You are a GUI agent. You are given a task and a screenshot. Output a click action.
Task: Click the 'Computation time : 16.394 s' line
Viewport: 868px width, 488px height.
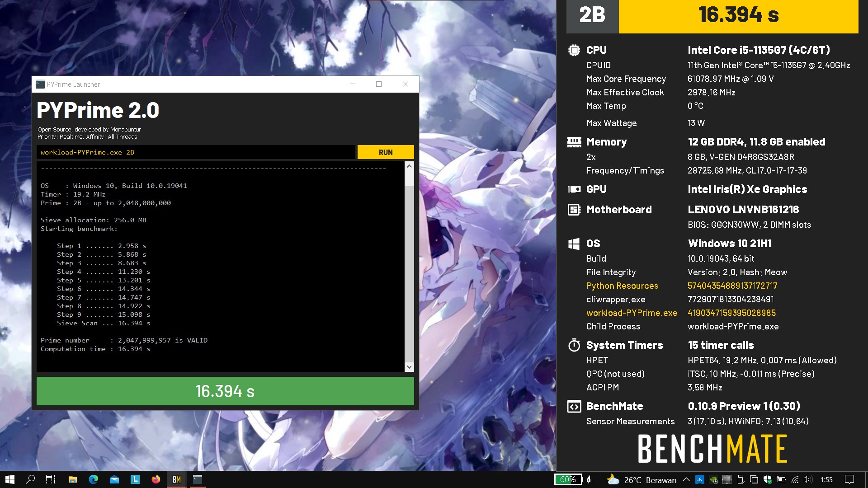pos(95,349)
